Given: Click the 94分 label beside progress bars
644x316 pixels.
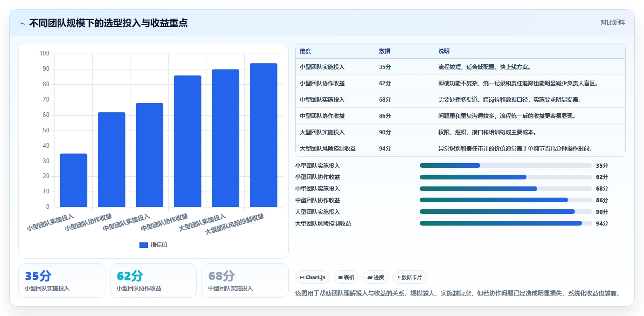Looking at the screenshot, I should click(x=602, y=223).
